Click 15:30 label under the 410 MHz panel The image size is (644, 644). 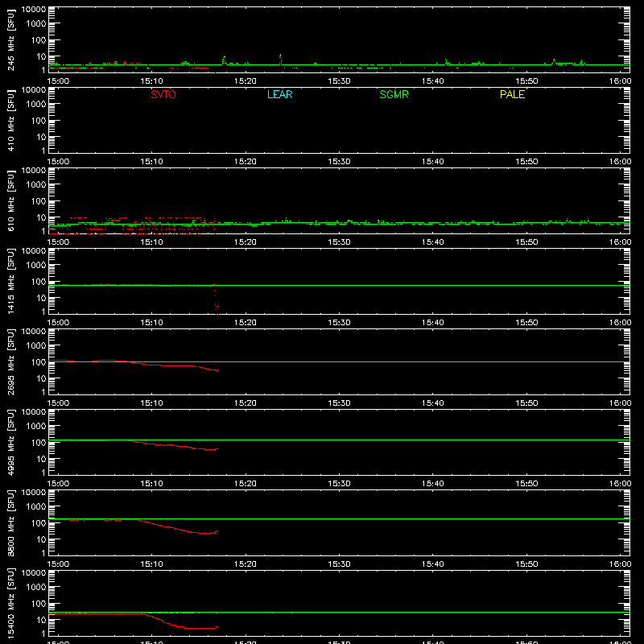[x=339, y=162]
